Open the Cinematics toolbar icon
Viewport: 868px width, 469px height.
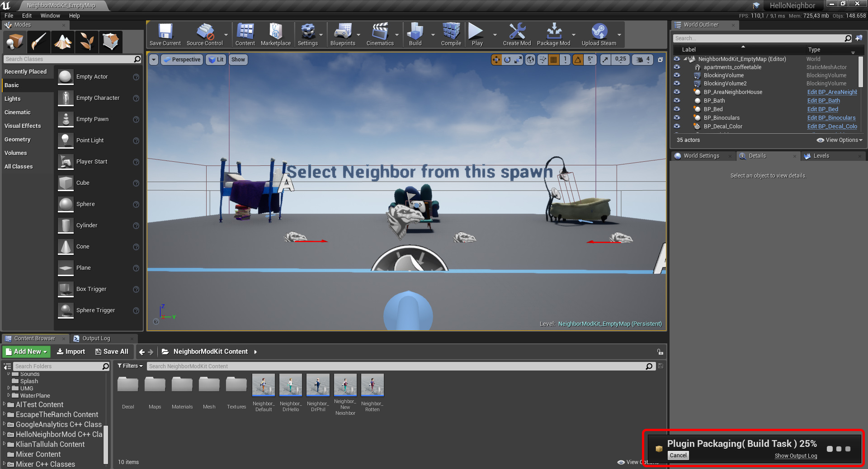(x=380, y=34)
